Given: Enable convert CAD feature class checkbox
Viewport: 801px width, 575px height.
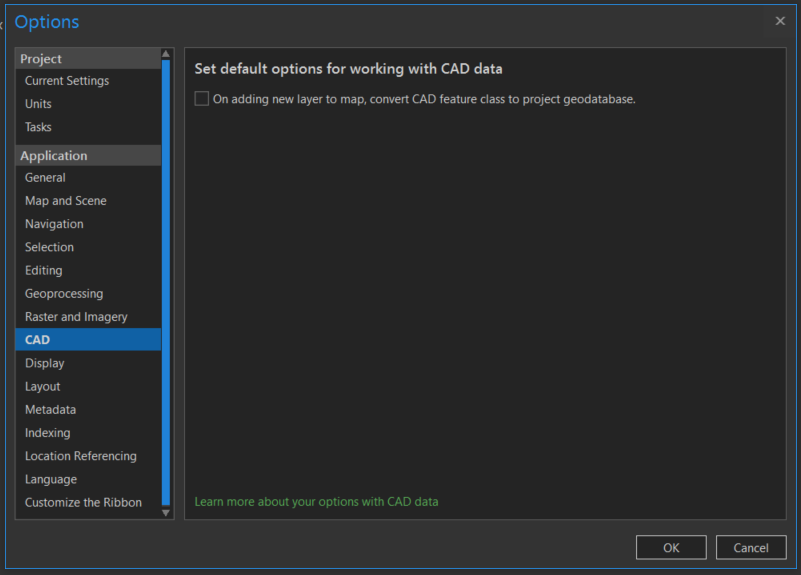Looking at the screenshot, I should pyautogui.click(x=202, y=99).
